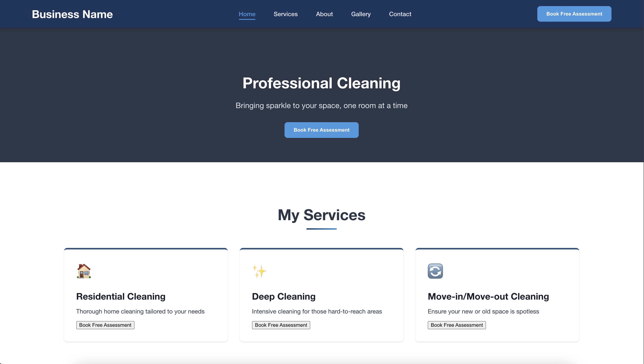Open the About page from navigation

click(x=324, y=14)
